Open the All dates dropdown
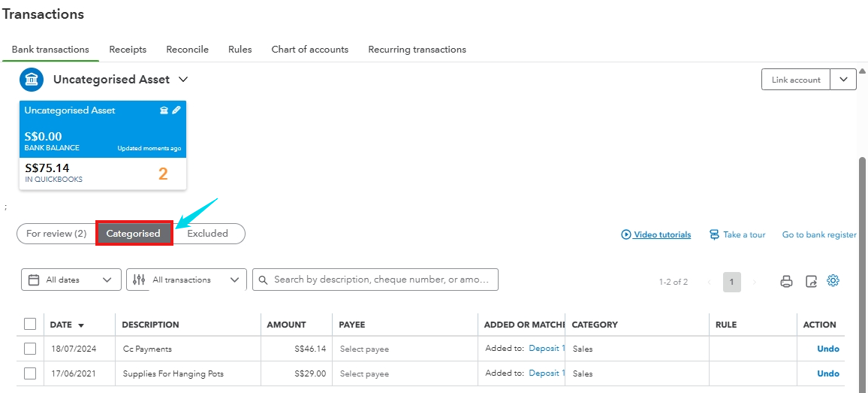868x393 pixels. [71, 280]
